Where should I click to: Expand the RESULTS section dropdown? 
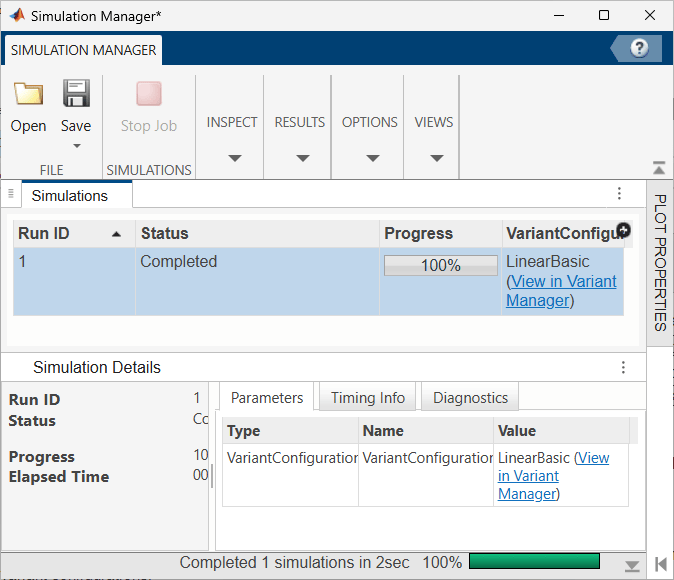[x=303, y=158]
